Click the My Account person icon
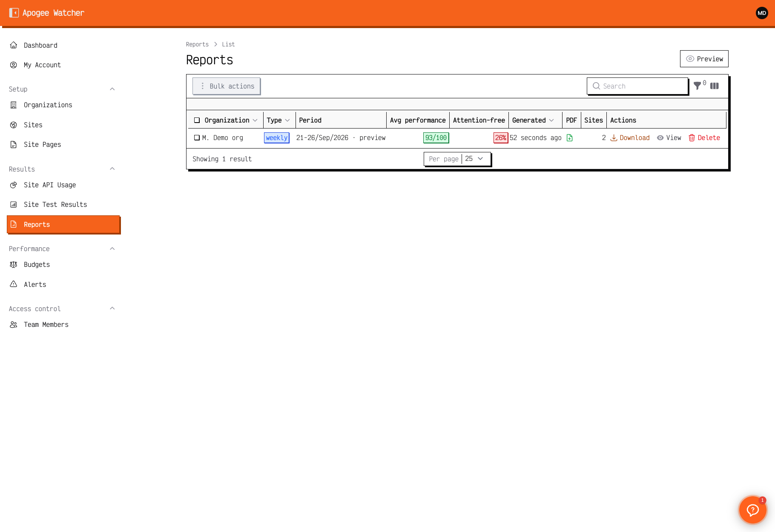This screenshot has height=532, width=775. pos(14,65)
